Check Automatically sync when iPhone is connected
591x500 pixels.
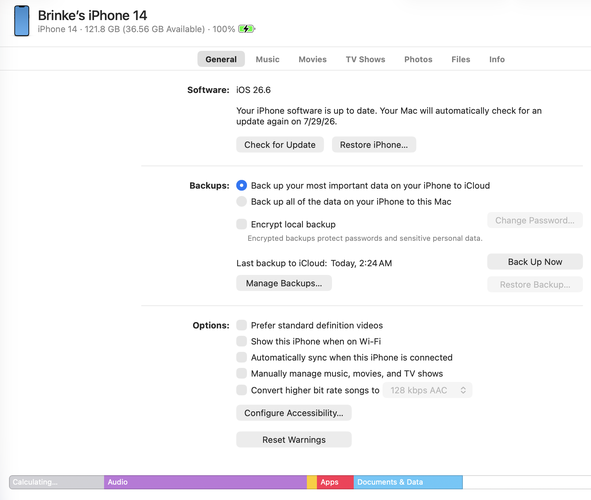point(242,357)
